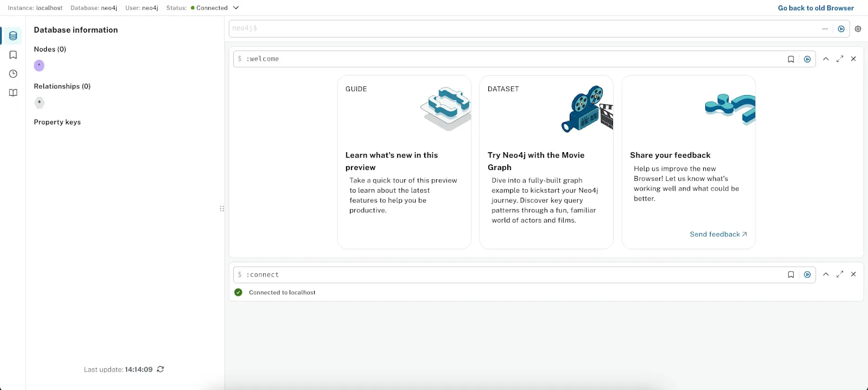
Task: Select the gray all-relationships asterisk chip
Action: click(x=39, y=103)
